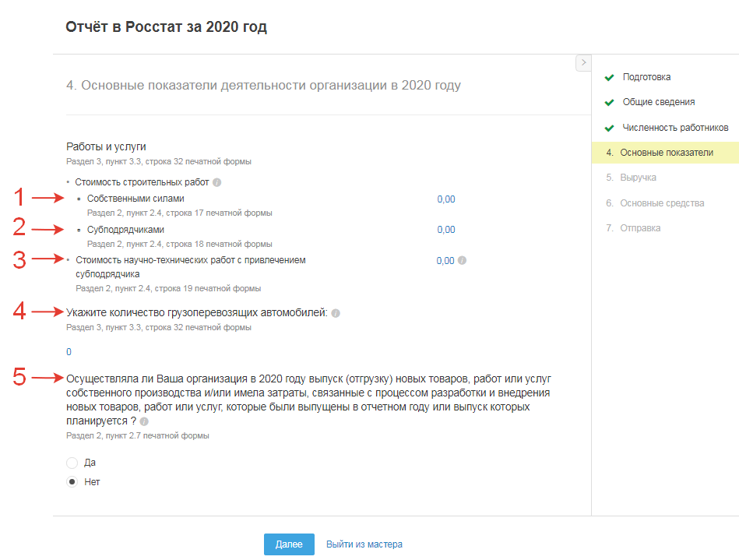This screenshot has height=560, width=739.
Task: Click help icon after the новых товаров question
Action: (144, 421)
